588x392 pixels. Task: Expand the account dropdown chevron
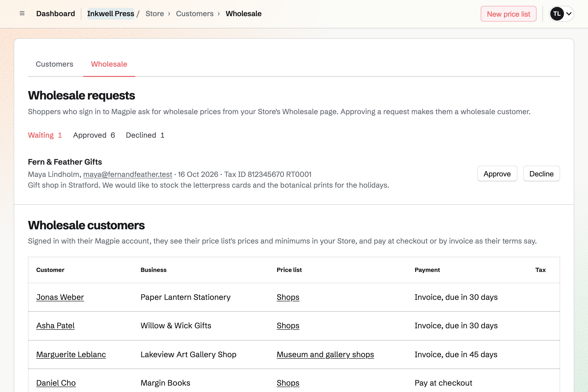coord(569,14)
